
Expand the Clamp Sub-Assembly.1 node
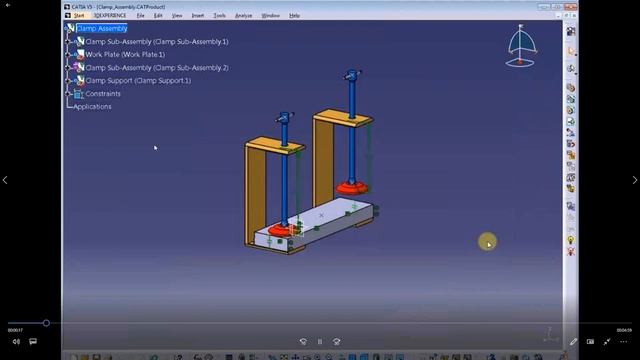tap(68, 42)
